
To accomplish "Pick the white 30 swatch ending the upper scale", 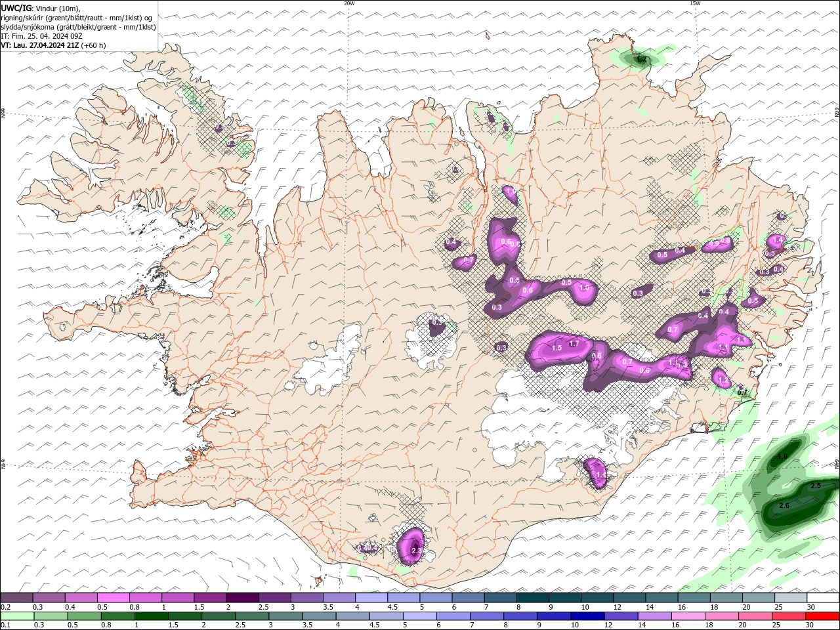I will pyautogui.click(x=823, y=597).
